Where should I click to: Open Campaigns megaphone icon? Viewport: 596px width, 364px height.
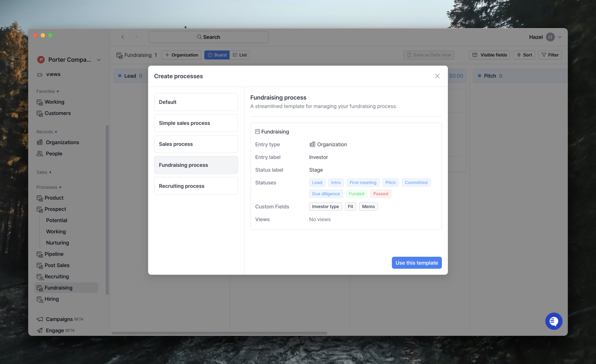pos(40,319)
